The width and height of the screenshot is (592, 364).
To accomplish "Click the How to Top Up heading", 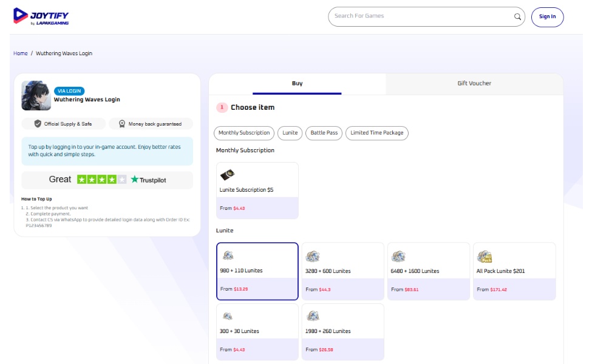I will click(36, 199).
